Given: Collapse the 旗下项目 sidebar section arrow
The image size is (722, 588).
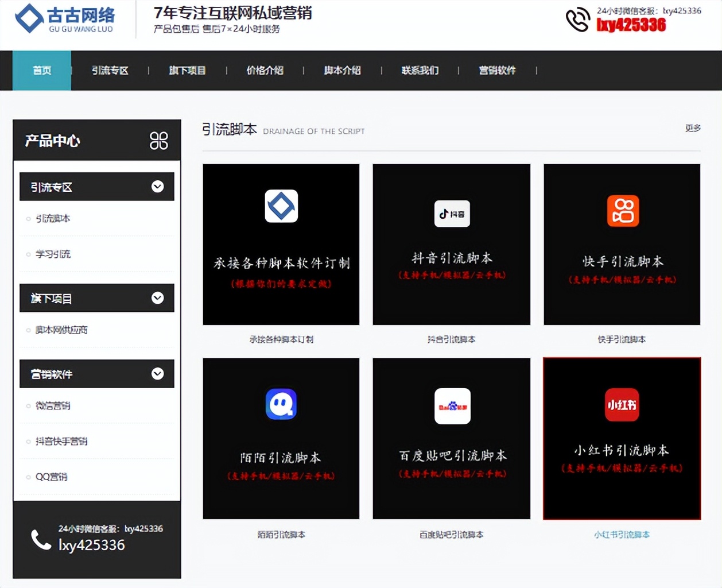Looking at the screenshot, I should tap(157, 298).
